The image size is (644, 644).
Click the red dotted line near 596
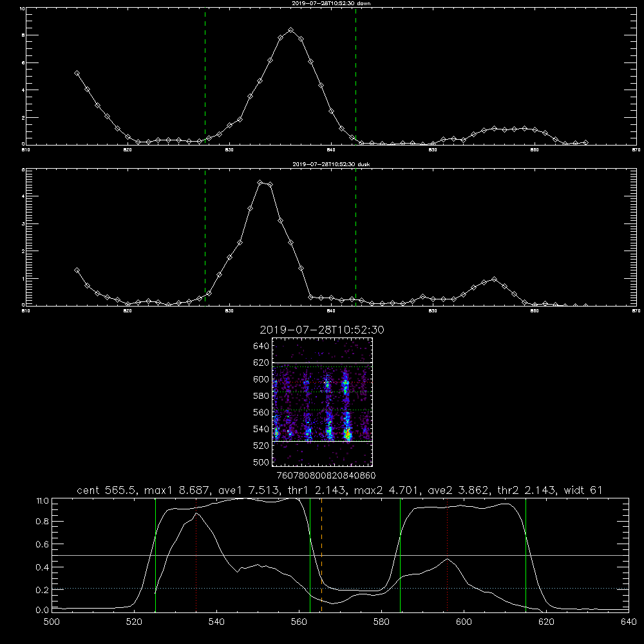click(448, 555)
